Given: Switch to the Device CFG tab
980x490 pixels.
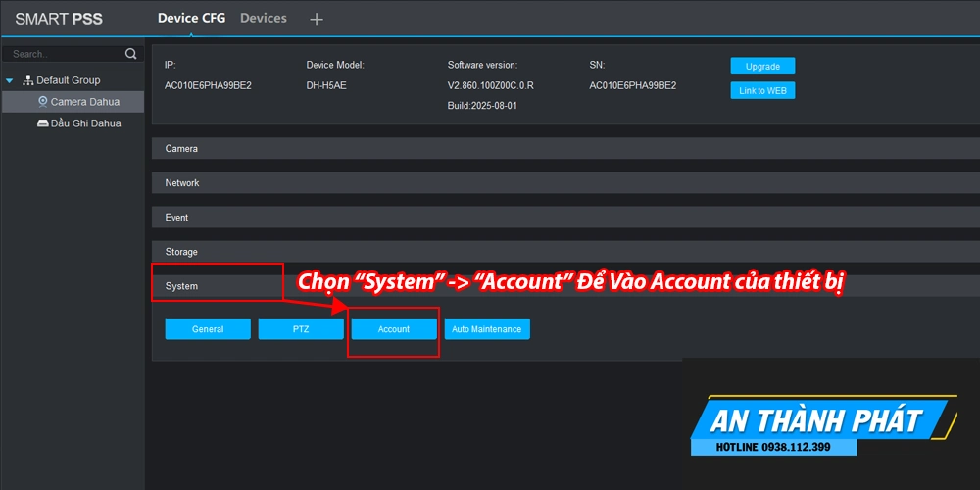Looking at the screenshot, I should (x=192, y=18).
